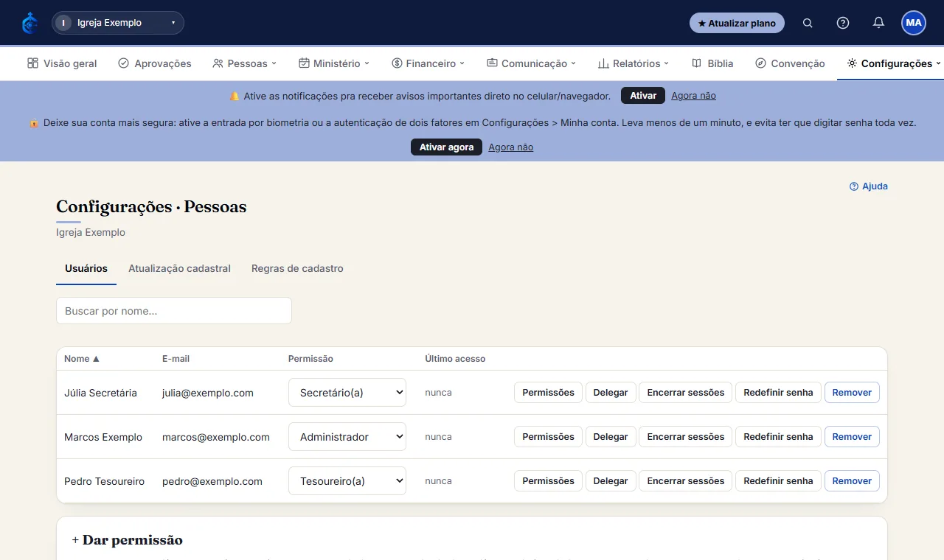
Task: Click Redefinir senha for Pedro Tesoureiro
Action: coord(778,481)
